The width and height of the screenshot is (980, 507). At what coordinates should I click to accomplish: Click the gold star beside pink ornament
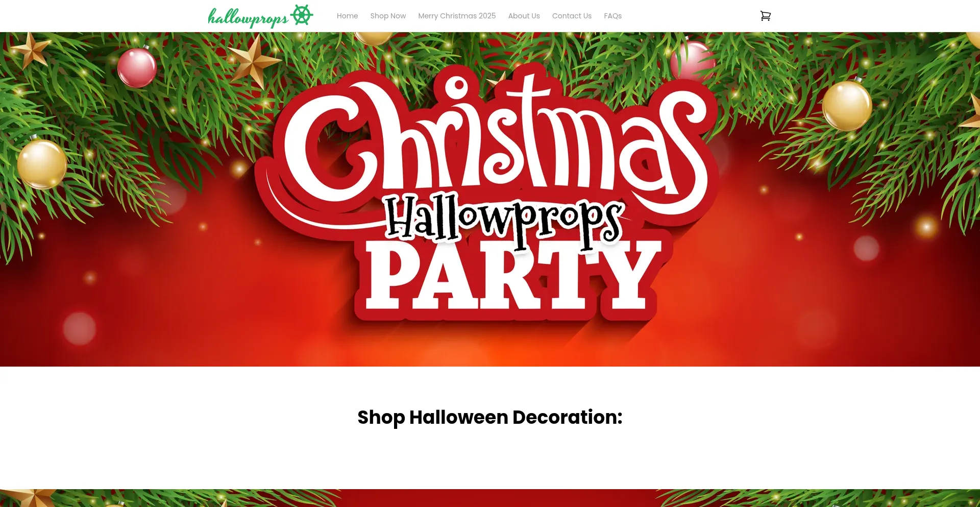(254, 60)
